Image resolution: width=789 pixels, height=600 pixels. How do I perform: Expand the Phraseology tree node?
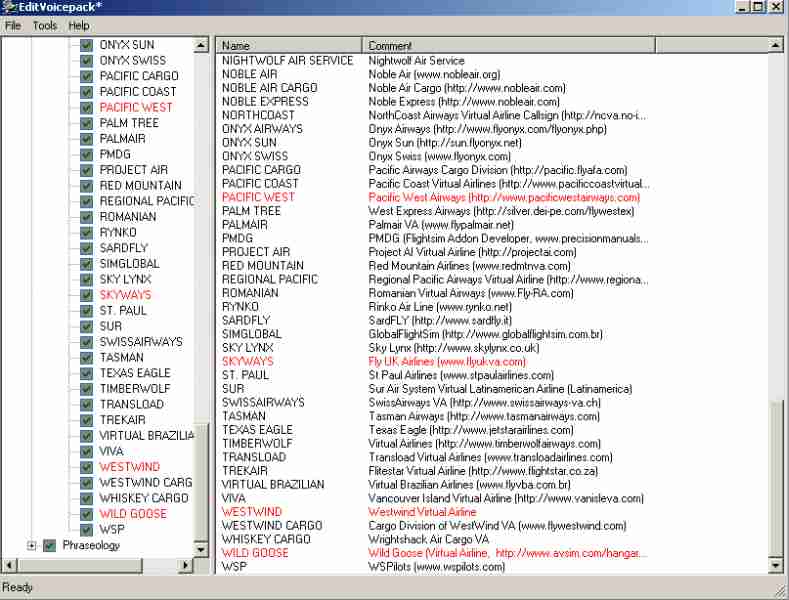(32, 545)
